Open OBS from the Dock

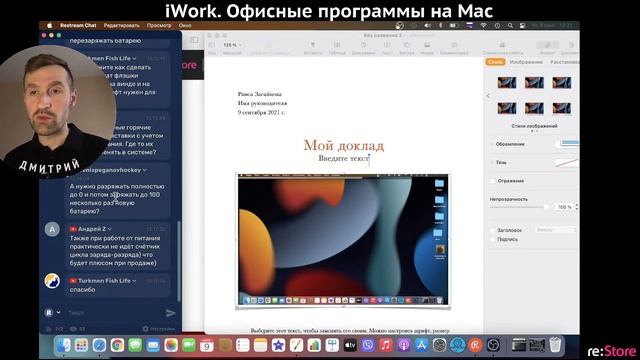click(x=493, y=346)
